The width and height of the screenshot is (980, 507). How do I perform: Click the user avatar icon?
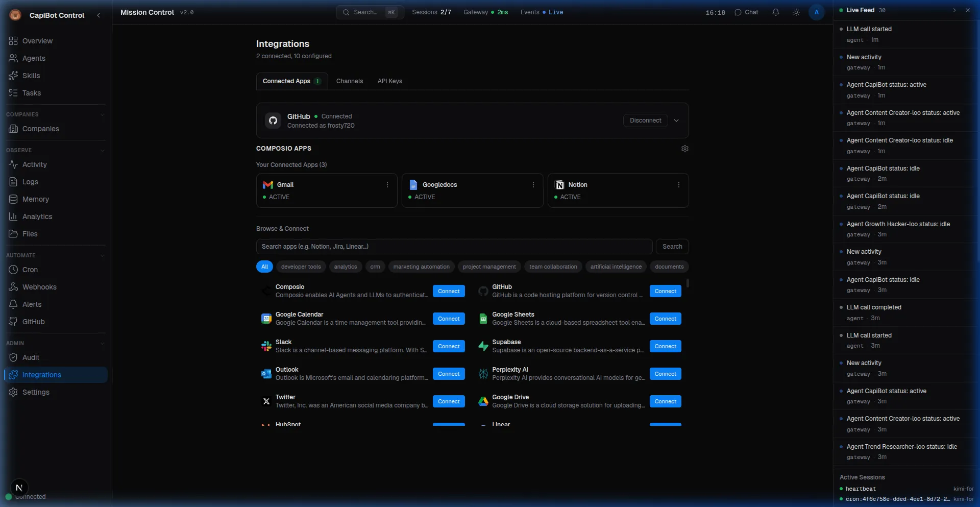(x=816, y=12)
